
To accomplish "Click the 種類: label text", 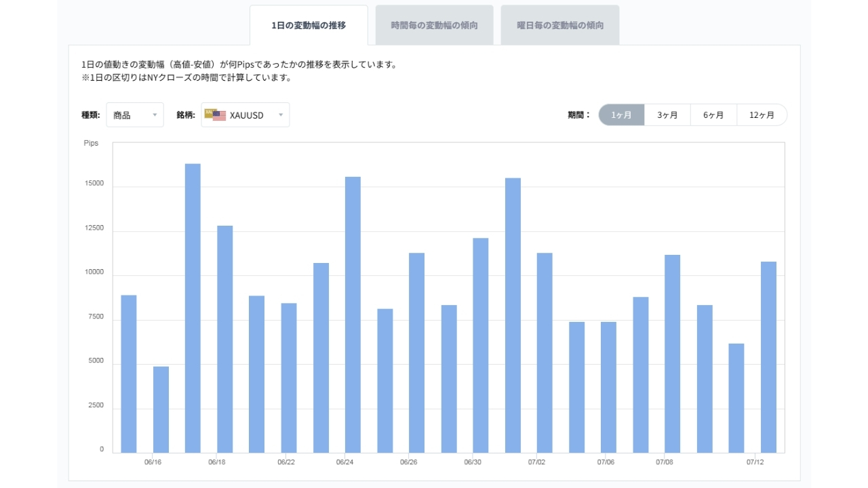I will pos(90,115).
